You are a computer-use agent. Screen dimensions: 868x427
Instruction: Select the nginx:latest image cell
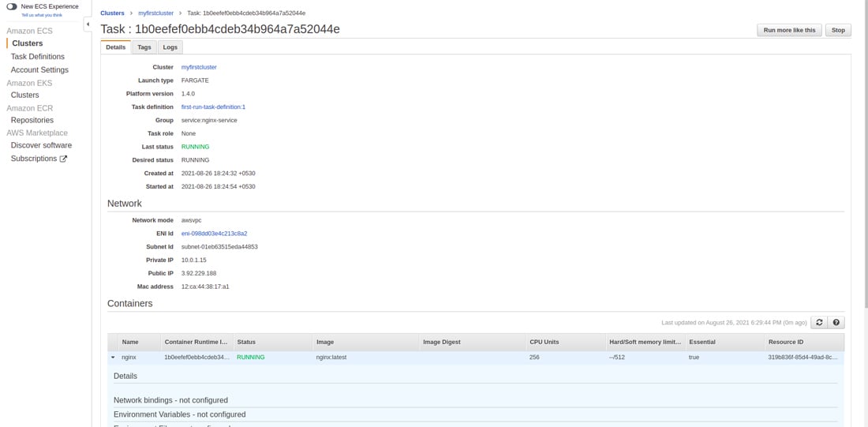click(331, 358)
